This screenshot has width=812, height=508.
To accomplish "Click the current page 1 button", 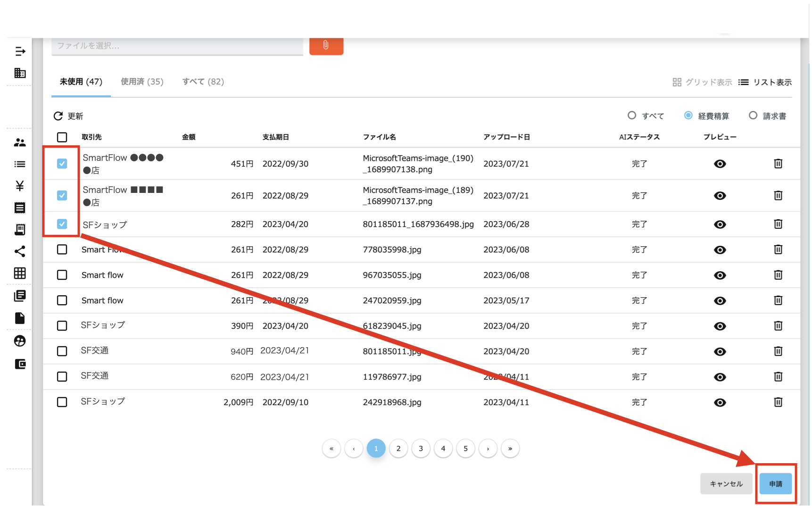I will [x=376, y=449].
